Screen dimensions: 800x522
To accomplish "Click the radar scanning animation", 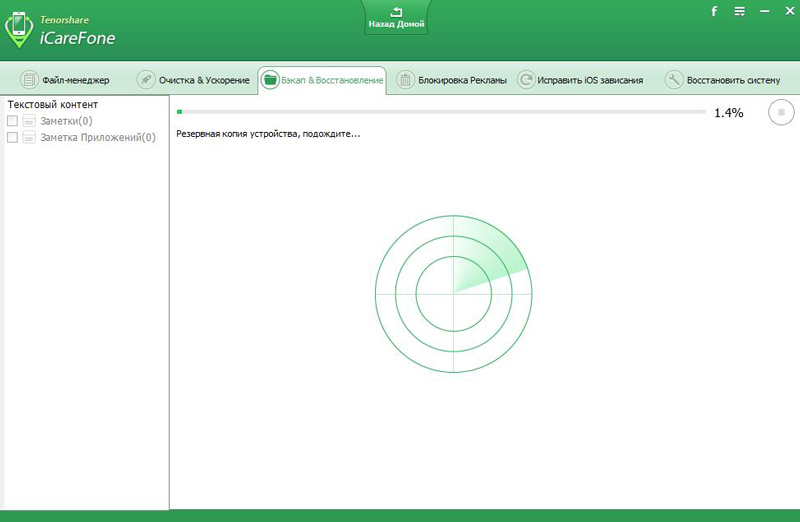I will coord(454,294).
